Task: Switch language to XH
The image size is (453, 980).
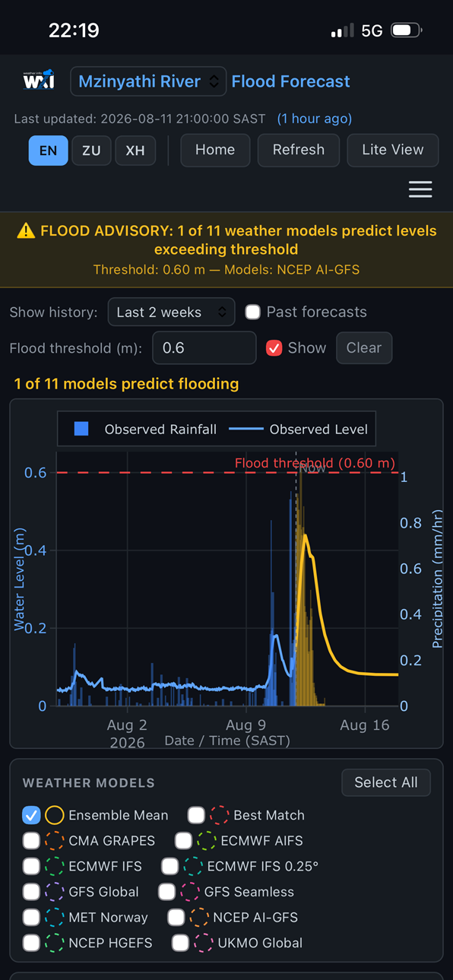Action: (x=135, y=151)
